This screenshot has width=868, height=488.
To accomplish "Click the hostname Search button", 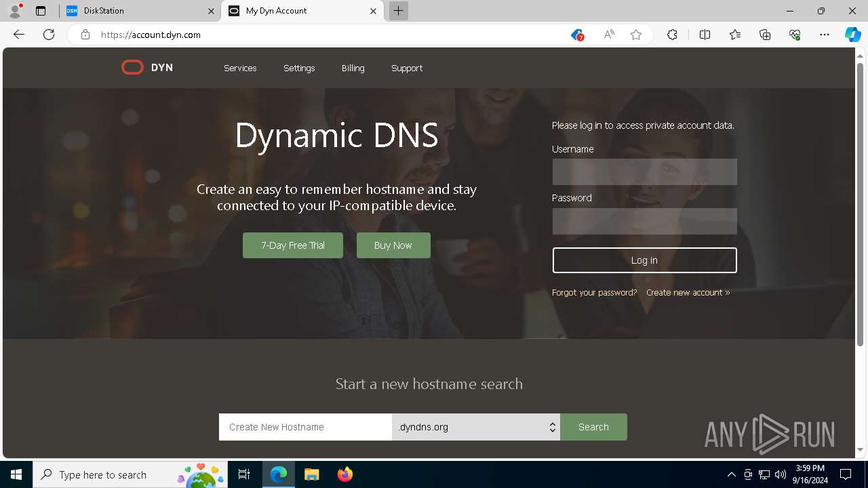I will point(593,427).
